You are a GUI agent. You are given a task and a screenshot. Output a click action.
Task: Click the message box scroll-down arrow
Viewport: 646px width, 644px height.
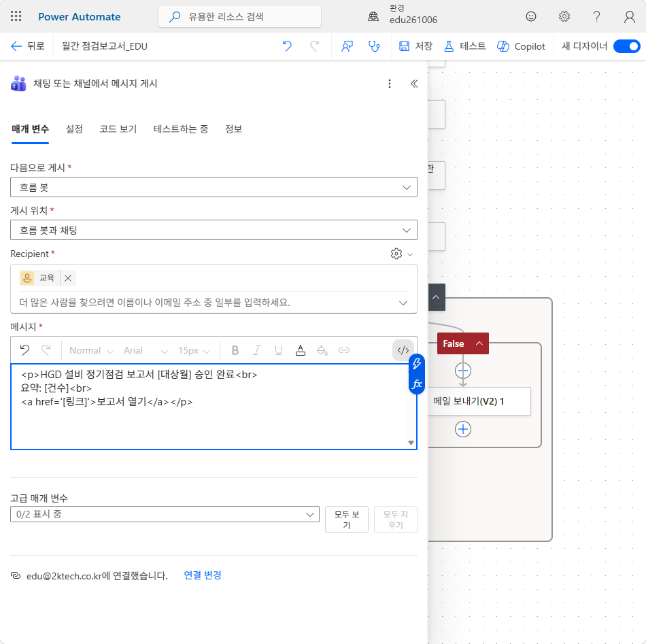click(411, 443)
